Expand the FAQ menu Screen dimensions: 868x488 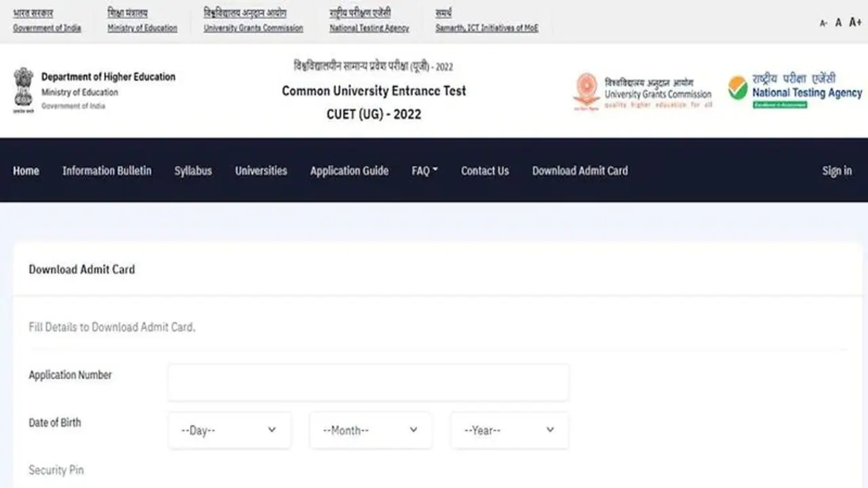click(424, 171)
